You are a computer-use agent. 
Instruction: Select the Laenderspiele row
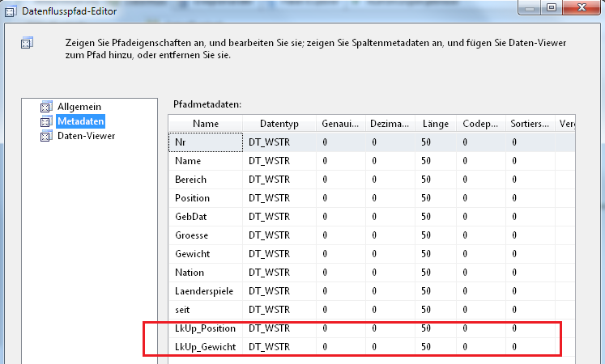point(372,291)
